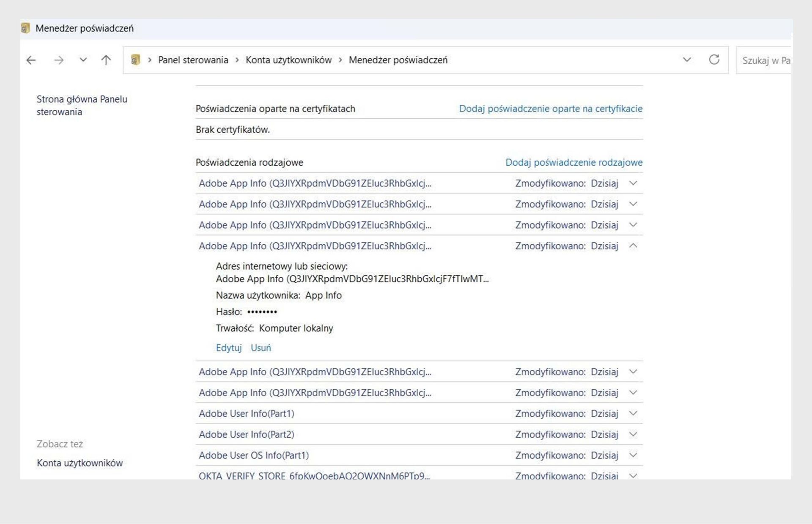The width and height of the screenshot is (812, 524).
Task: Click the Forward navigation arrow
Action: click(59, 60)
